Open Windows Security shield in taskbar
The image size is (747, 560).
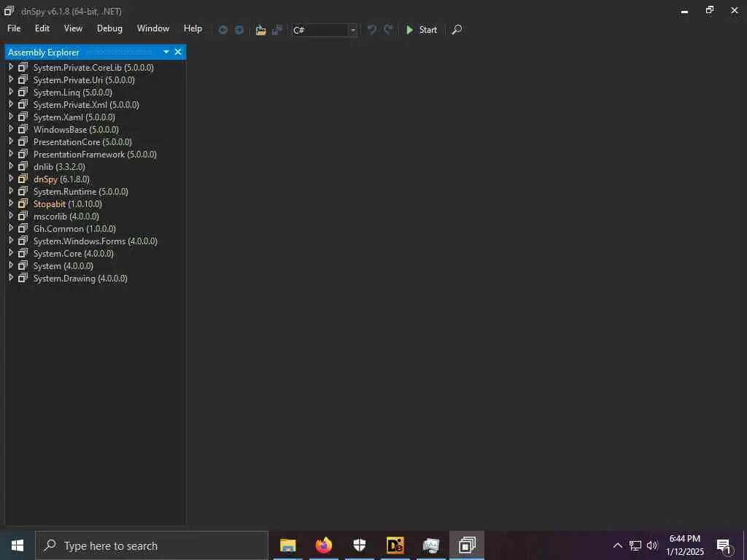coord(359,545)
